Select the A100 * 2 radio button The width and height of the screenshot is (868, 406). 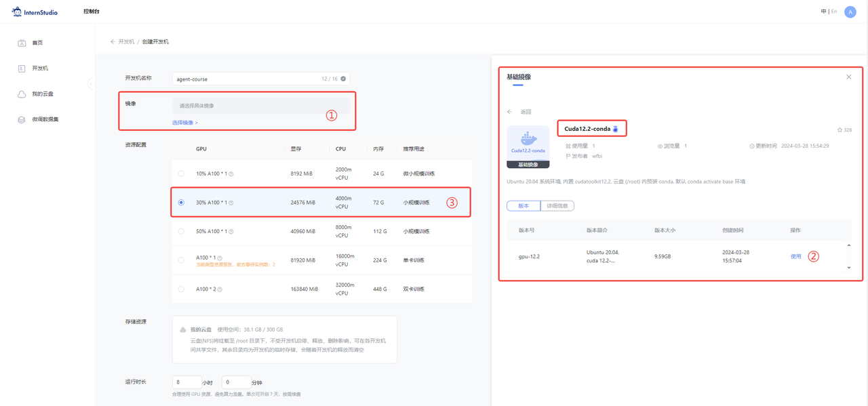[181, 289]
